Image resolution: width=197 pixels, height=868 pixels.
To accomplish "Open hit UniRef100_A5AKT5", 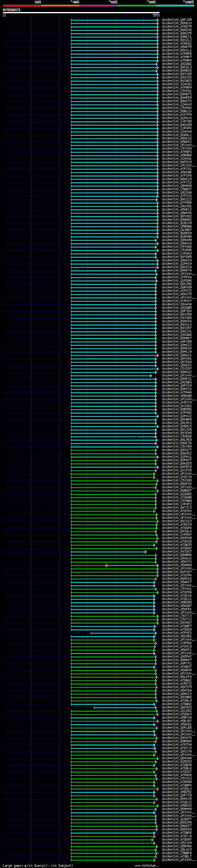I will (177, 47).
